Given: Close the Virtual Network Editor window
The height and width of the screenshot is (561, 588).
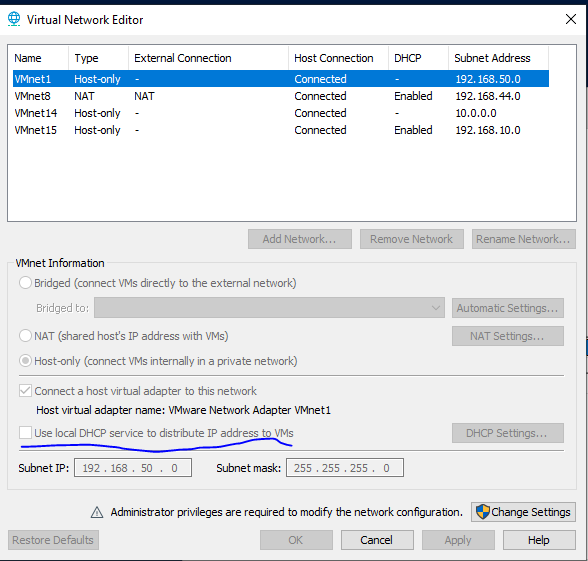Looking at the screenshot, I should click(570, 19).
